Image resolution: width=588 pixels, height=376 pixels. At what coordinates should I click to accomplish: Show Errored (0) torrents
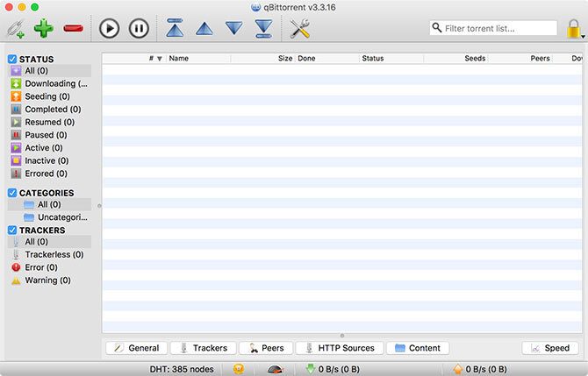pos(49,174)
